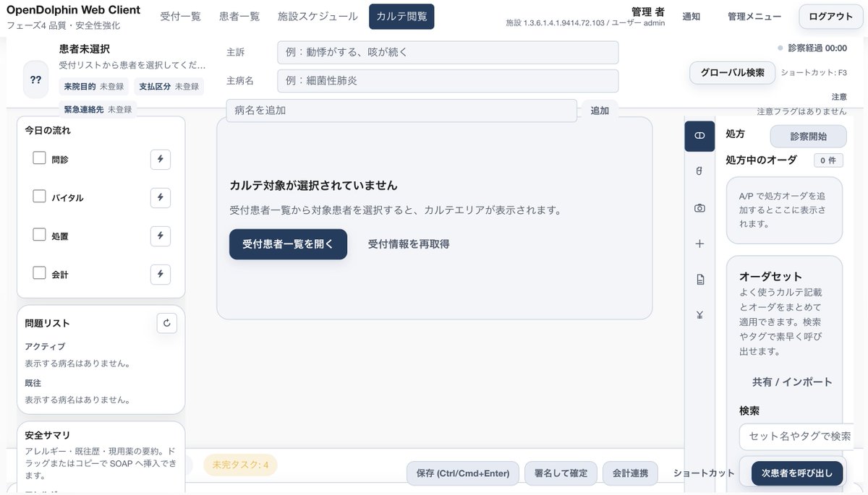Open 施設スケジュール tab
868x495 pixels.
click(x=318, y=16)
